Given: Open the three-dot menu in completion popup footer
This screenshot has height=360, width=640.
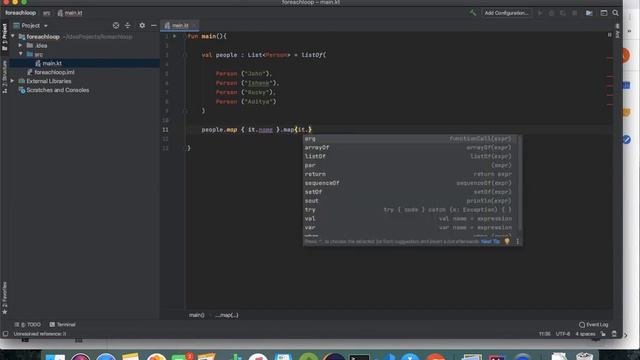Looking at the screenshot, I should pyautogui.click(x=518, y=241).
